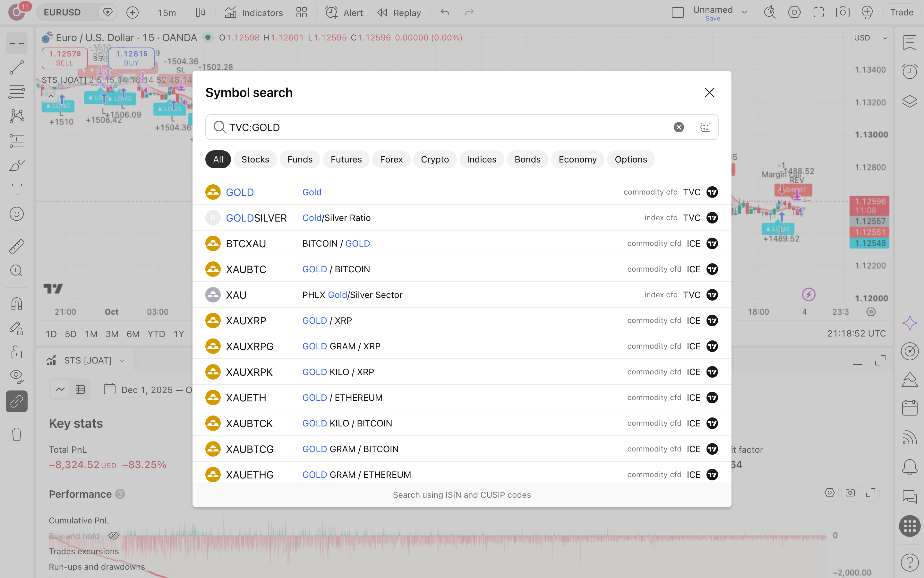924x578 pixels.
Task: Expand the Unnamed layout dropdown arrow
Action: tap(745, 13)
